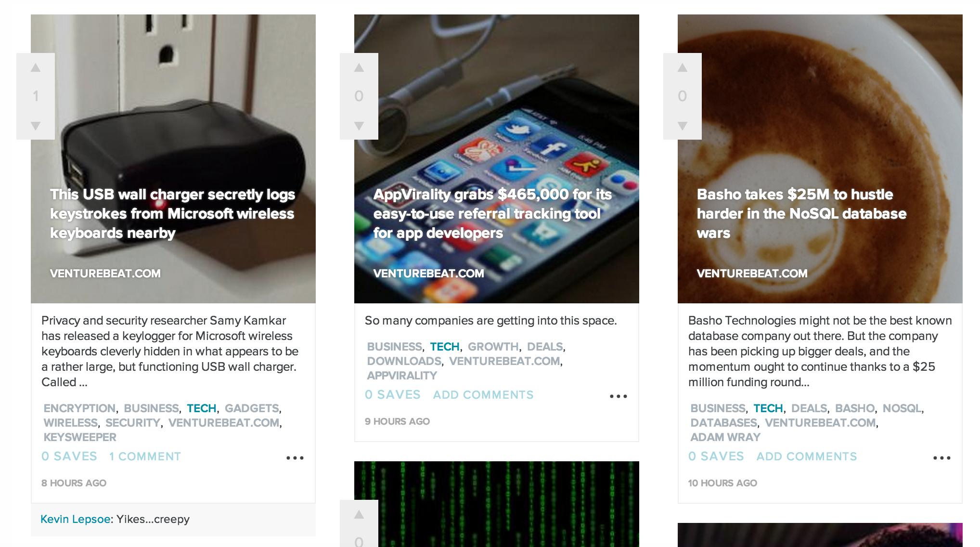980x547 pixels.
Task: Click Add Comments on the AppVirality post
Action: (x=483, y=395)
